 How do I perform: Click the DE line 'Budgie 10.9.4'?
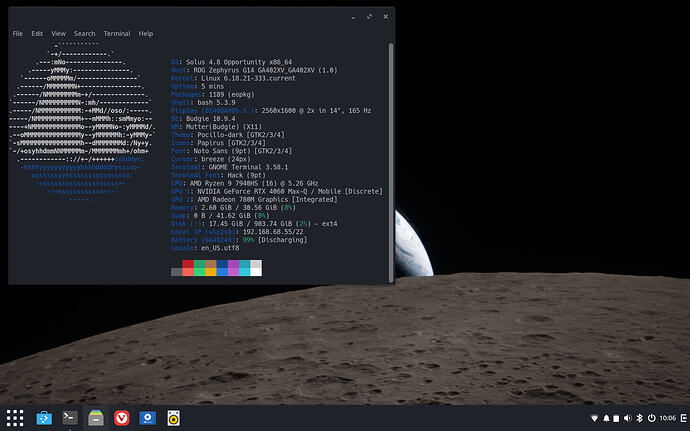pos(203,118)
